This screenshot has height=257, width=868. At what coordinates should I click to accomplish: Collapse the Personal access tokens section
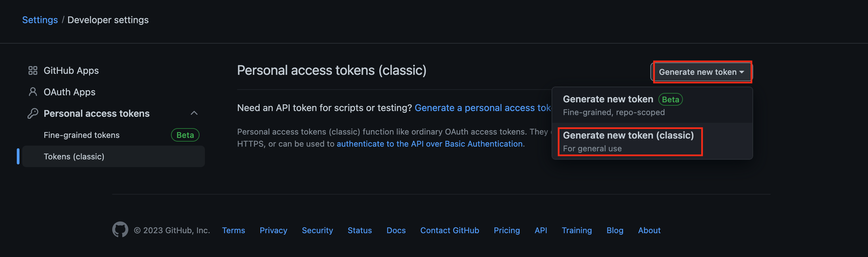click(194, 113)
